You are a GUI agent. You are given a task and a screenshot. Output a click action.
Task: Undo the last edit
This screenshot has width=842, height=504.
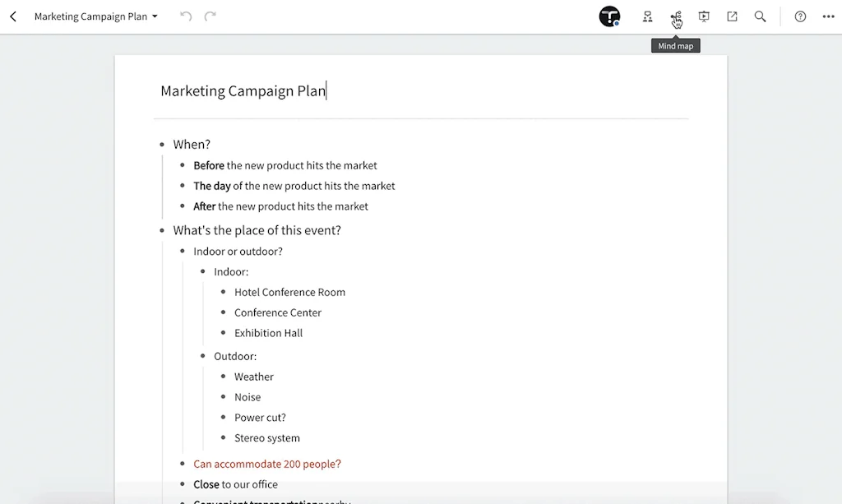(x=186, y=16)
